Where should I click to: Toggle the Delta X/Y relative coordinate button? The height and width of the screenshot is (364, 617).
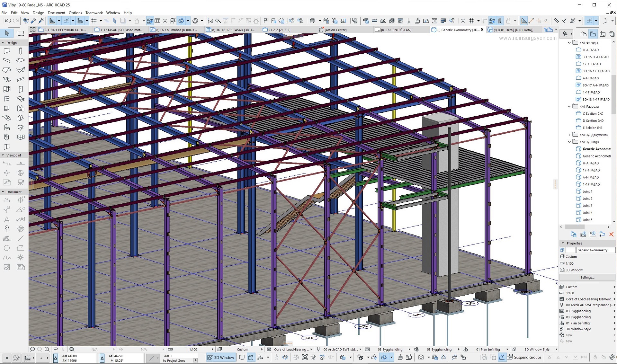[56, 358]
